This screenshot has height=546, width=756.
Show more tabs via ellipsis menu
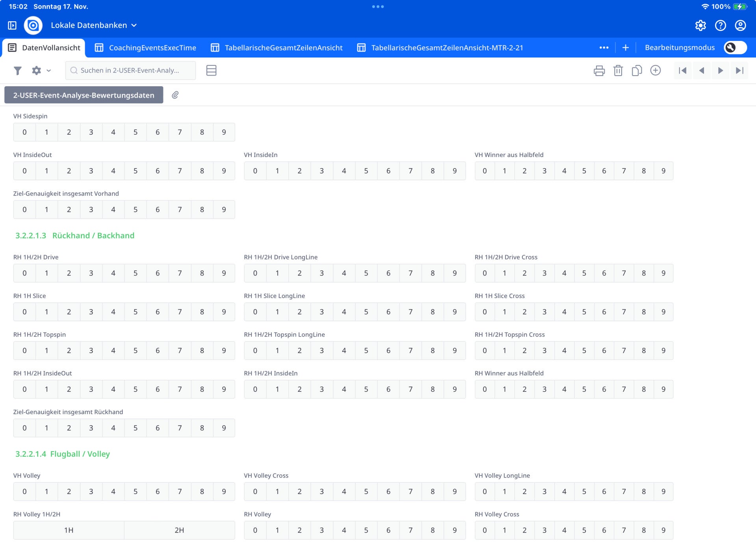click(604, 48)
